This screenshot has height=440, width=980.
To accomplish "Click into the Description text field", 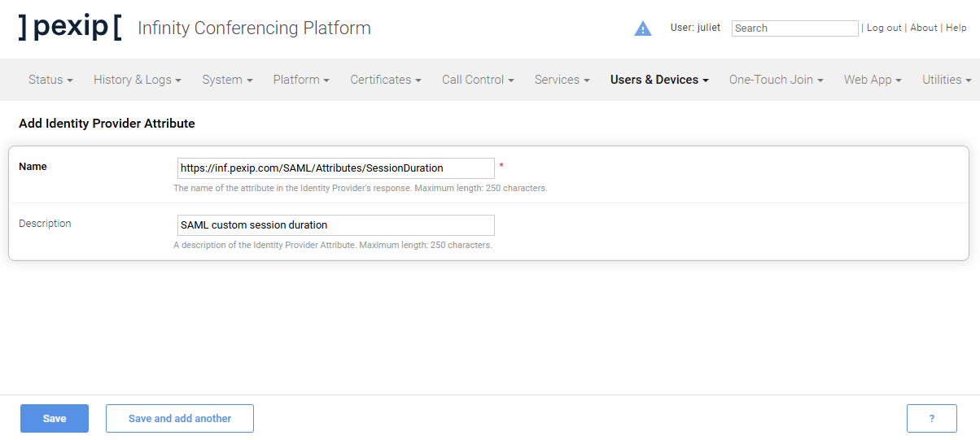I will 335,225.
